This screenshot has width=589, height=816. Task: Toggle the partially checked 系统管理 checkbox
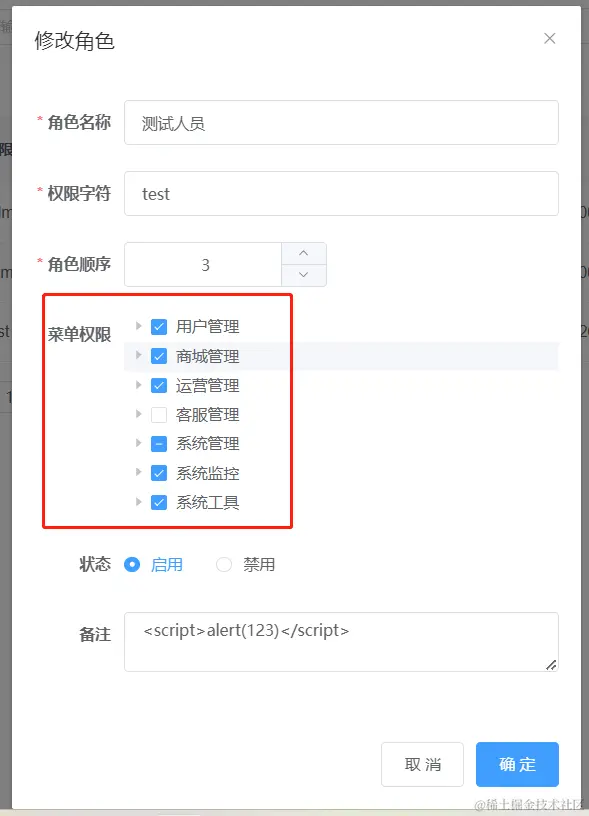point(159,444)
